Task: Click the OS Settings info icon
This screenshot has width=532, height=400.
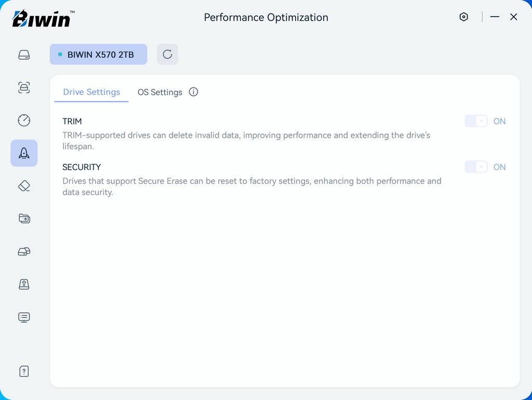Action: point(193,92)
